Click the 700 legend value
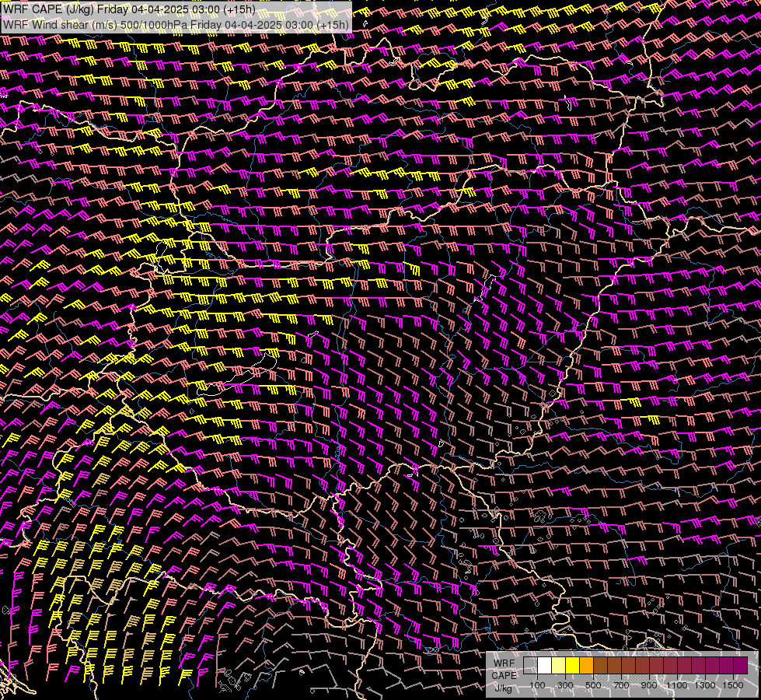The width and height of the screenshot is (761, 700). pyautogui.click(x=621, y=685)
